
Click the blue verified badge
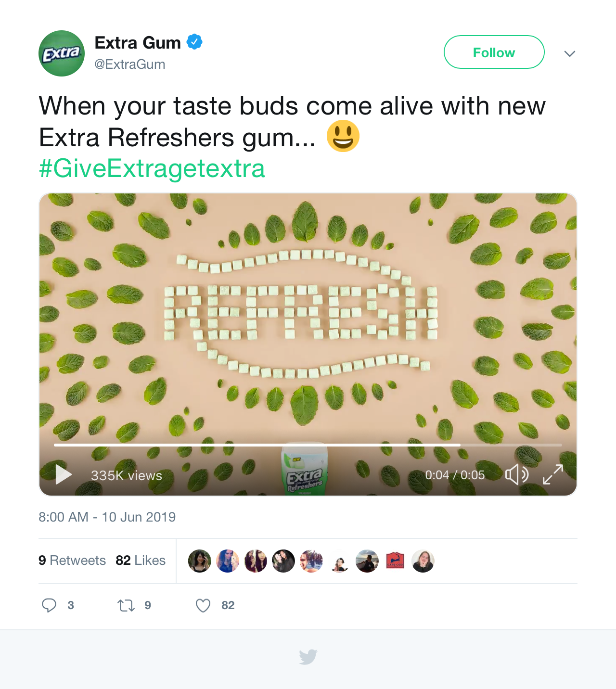[x=194, y=42]
